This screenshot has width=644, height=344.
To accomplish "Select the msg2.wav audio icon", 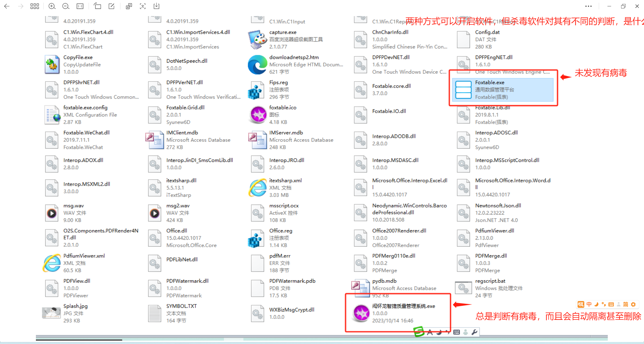I will coord(155,213).
